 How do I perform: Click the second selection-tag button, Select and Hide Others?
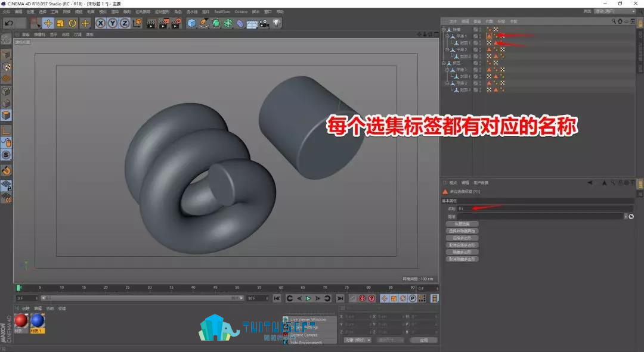pos(462,231)
